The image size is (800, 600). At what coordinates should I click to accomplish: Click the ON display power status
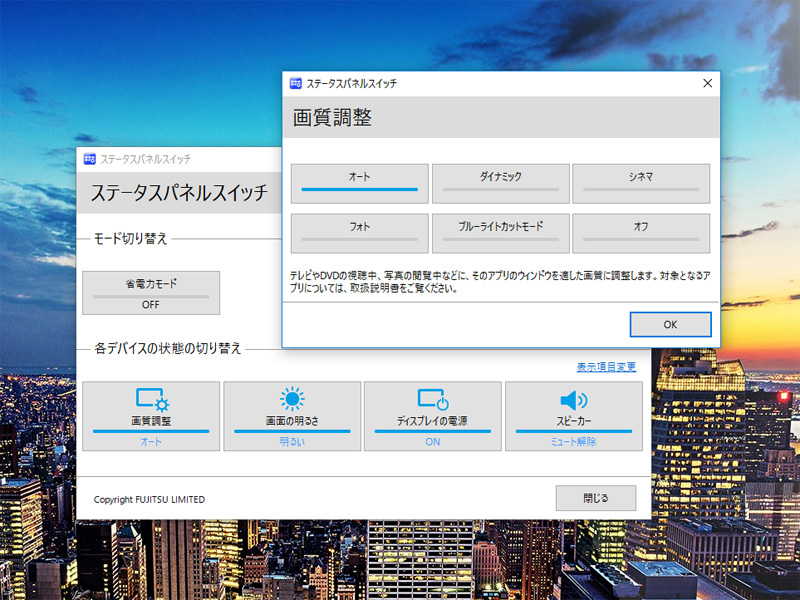coord(433,441)
